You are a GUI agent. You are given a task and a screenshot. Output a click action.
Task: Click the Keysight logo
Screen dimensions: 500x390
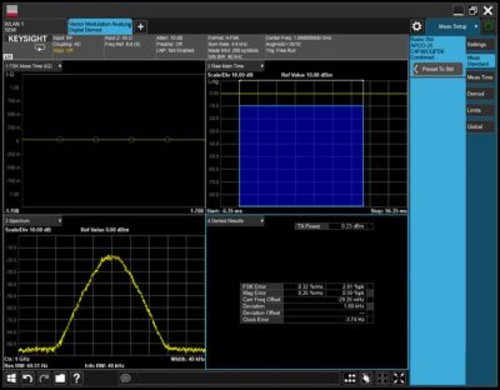(27, 39)
